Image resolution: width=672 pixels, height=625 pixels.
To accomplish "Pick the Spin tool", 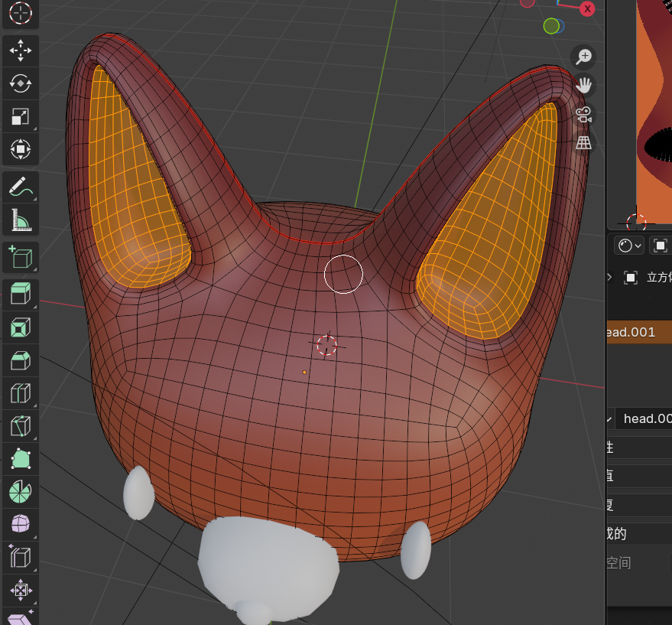I will (21, 491).
